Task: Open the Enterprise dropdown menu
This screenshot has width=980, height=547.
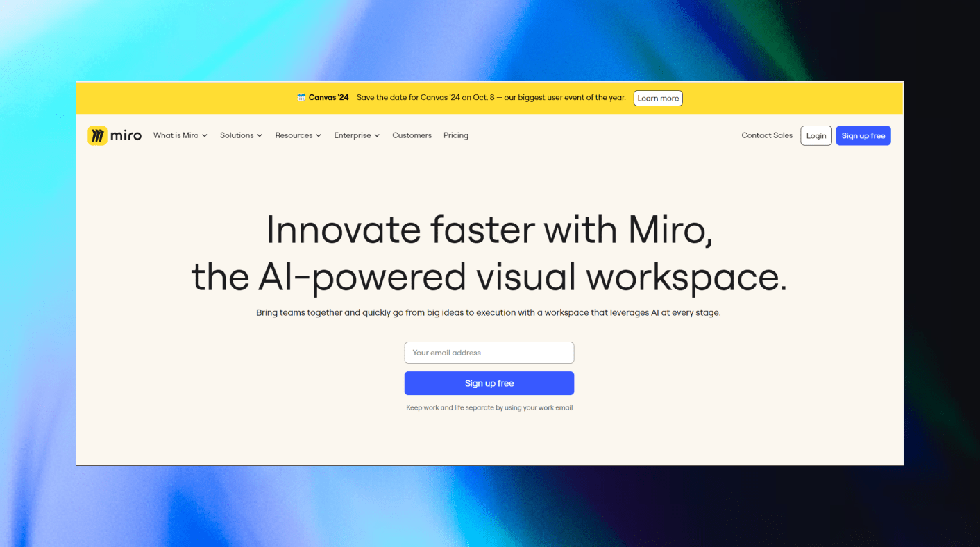Action: (357, 135)
